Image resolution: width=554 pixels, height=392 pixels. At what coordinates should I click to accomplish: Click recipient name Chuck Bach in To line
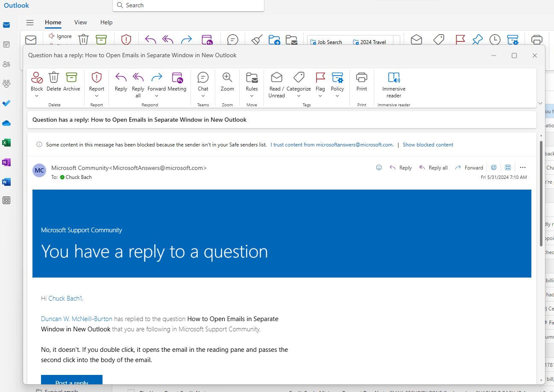[x=79, y=177]
